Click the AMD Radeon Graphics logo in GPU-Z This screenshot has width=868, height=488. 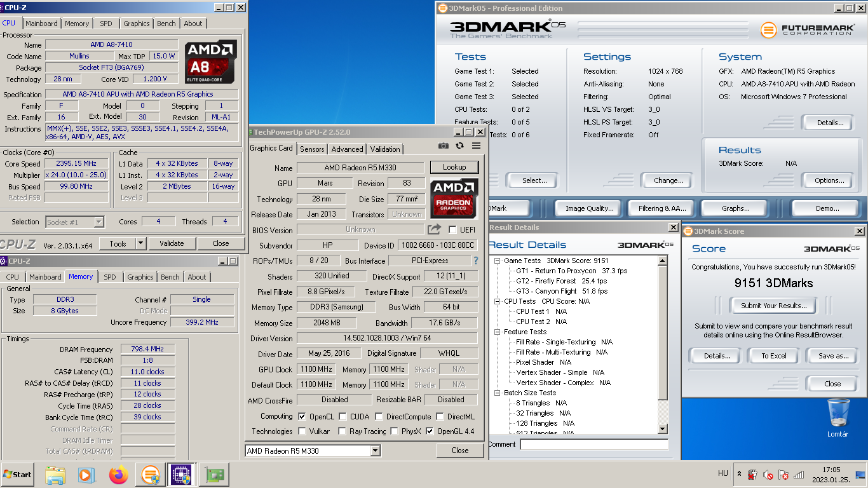pyautogui.click(x=454, y=198)
